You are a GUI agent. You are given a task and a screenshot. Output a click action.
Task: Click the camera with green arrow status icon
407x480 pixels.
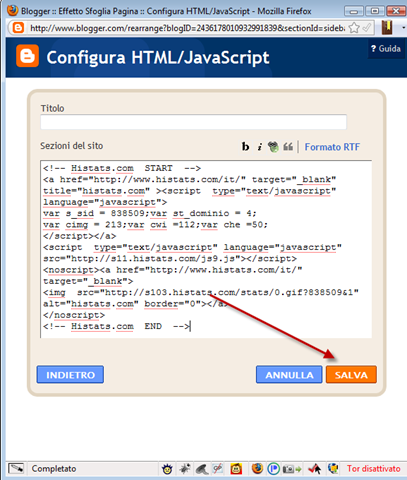292,469
